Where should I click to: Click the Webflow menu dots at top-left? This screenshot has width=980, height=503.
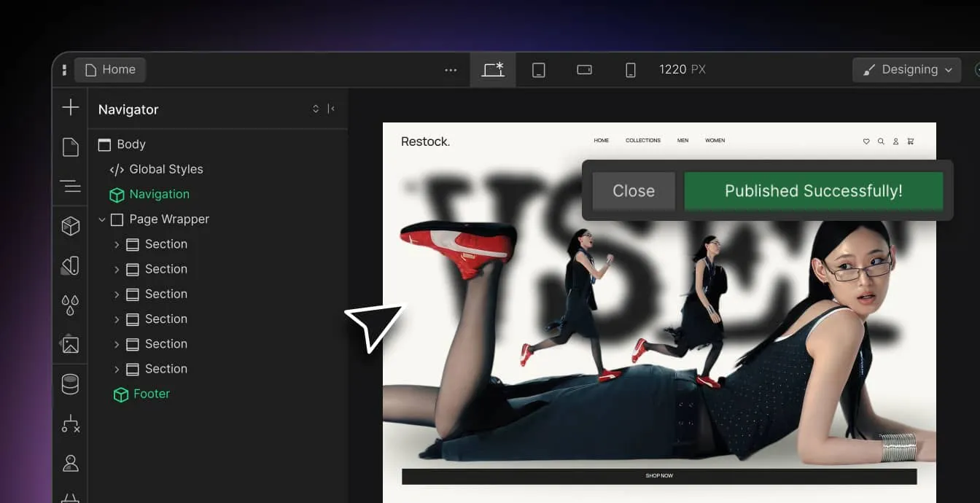click(x=64, y=70)
